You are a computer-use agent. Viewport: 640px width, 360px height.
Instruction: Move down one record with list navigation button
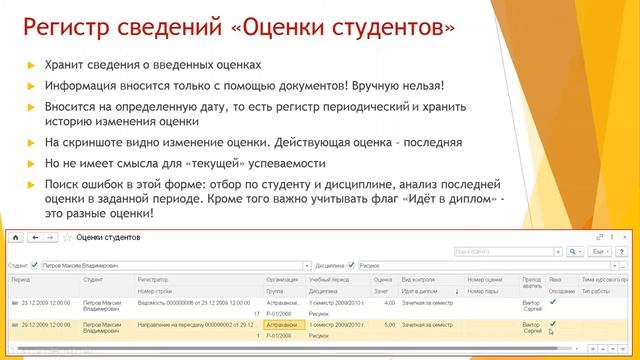(x=613, y=349)
